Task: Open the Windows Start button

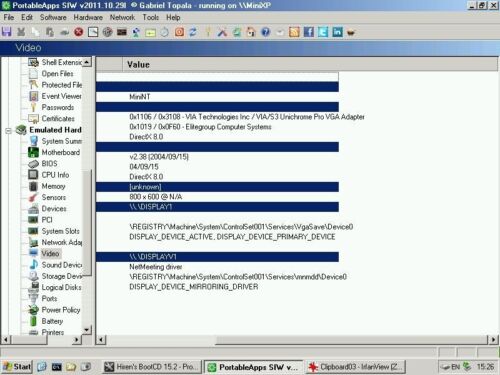Action: point(17,367)
